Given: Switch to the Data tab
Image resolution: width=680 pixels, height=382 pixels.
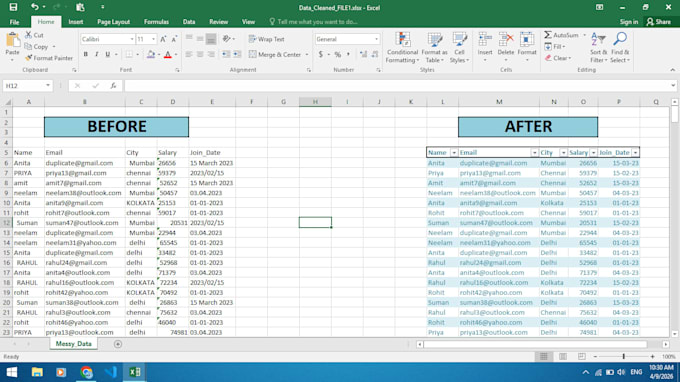Looking at the screenshot, I should (x=189, y=22).
